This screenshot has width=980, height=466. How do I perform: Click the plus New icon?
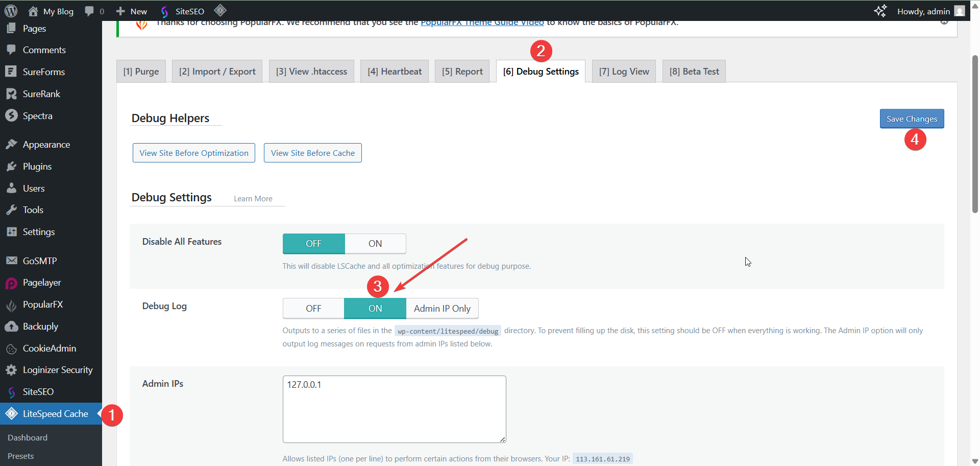pos(120,11)
